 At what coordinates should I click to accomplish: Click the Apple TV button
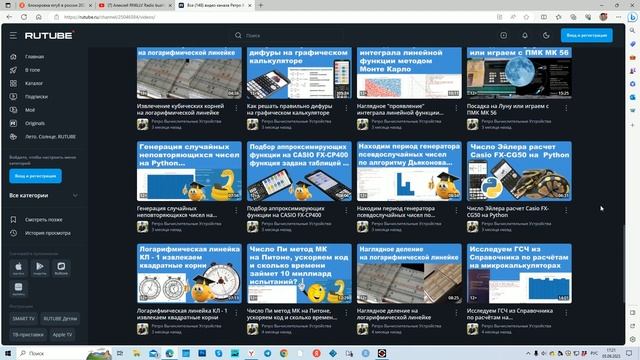pyautogui.click(x=62, y=334)
